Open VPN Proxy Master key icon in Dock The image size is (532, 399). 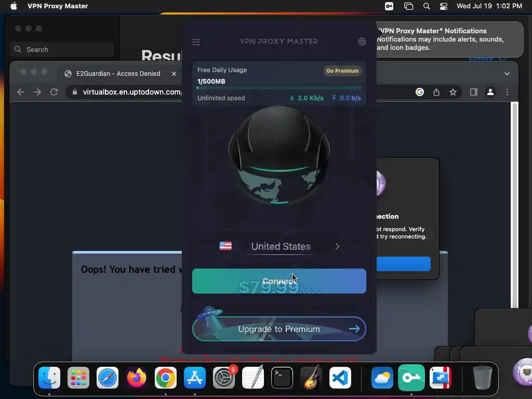click(x=411, y=378)
